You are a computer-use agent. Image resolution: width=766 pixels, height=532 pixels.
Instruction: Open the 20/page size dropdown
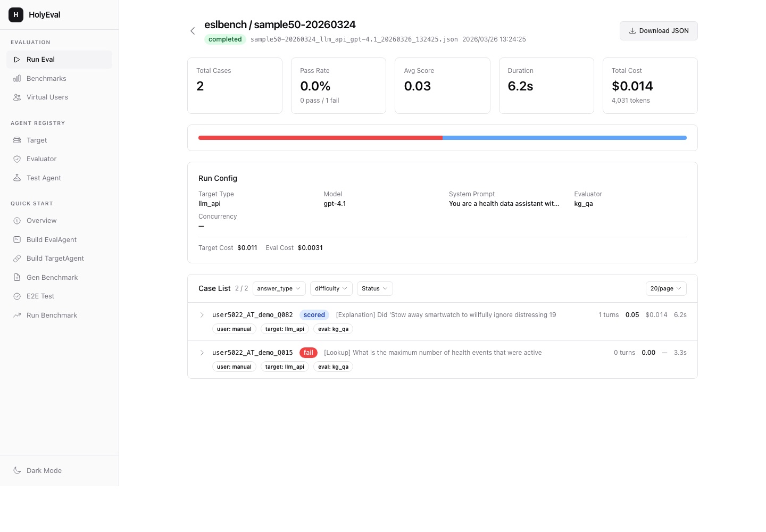click(x=666, y=288)
